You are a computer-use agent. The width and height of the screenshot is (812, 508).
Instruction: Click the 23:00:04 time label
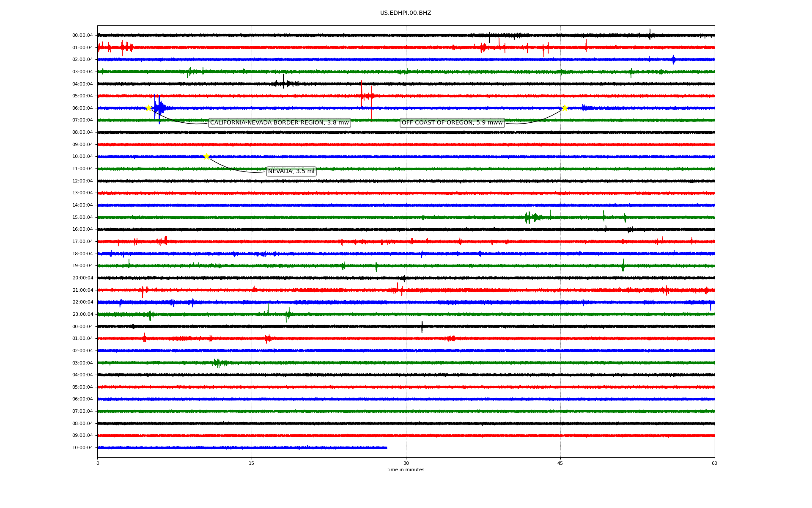[x=82, y=315]
